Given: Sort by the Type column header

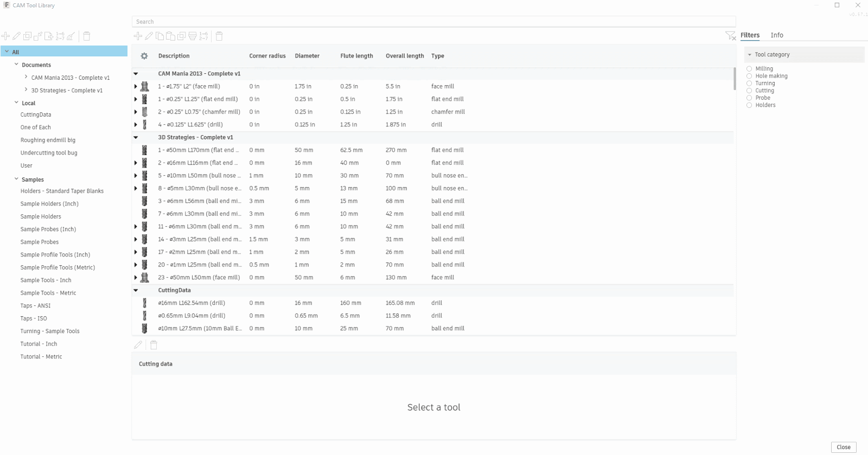Looking at the screenshot, I should 438,56.
